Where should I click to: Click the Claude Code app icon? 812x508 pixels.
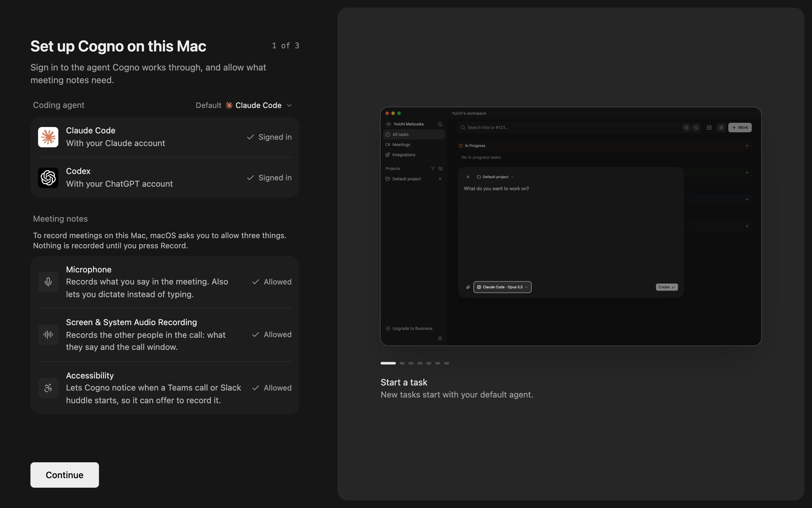click(x=48, y=137)
